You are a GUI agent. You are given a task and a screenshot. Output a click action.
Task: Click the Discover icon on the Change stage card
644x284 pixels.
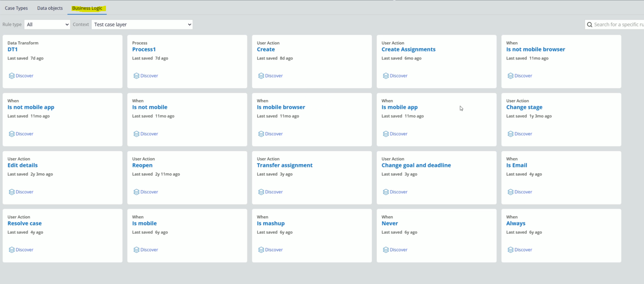(510, 134)
